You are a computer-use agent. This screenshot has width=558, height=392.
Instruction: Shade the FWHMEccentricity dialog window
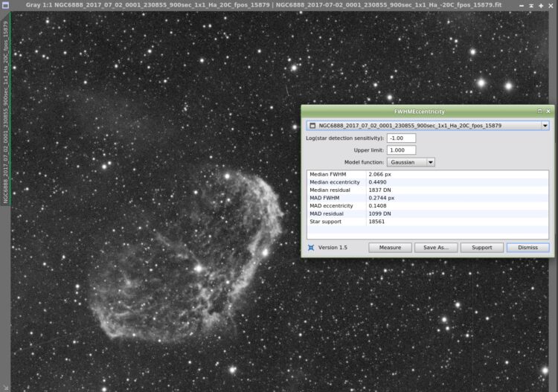[539, 112]
